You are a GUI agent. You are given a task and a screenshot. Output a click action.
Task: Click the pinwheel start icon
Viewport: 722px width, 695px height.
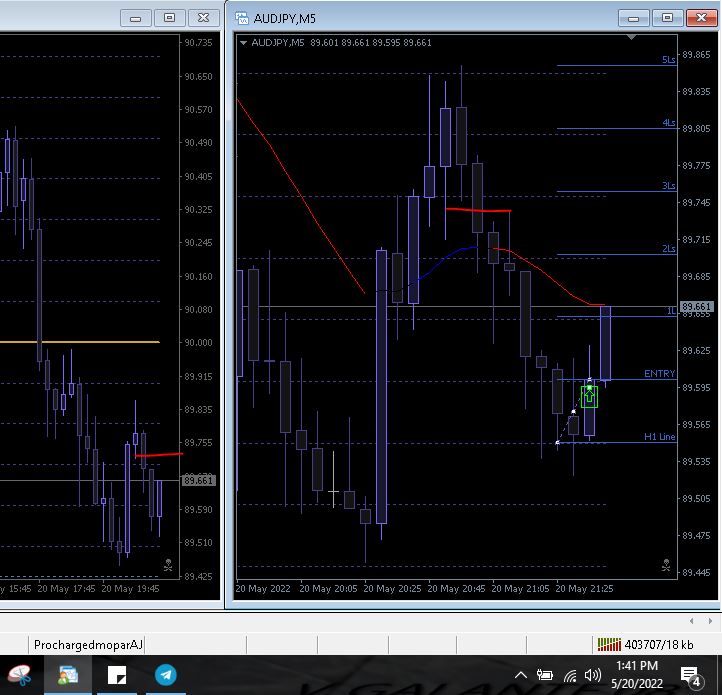tap(20, 675)
